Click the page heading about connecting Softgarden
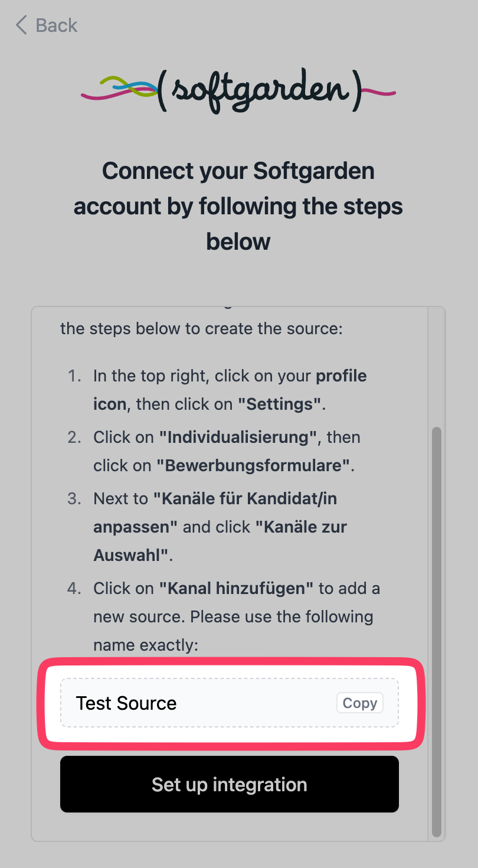The image size is (478, 868). 238,206
